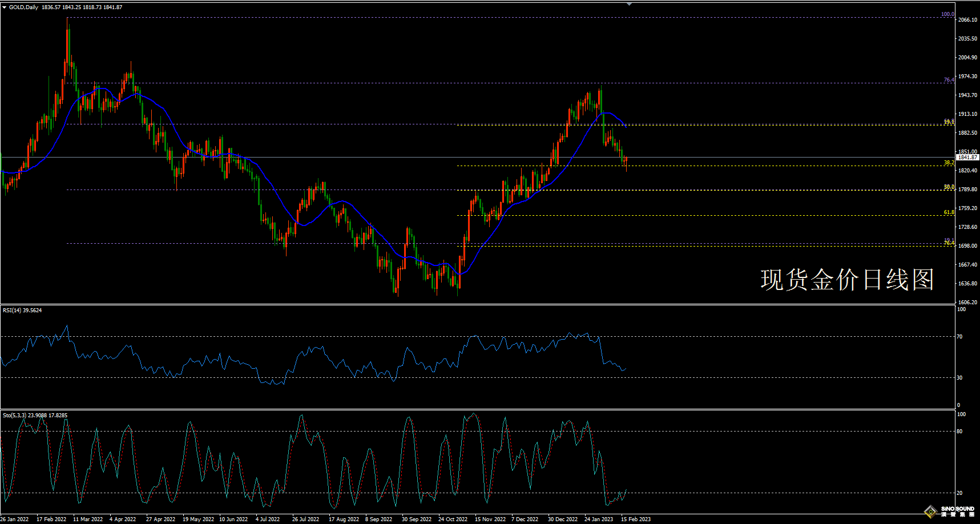Select the Fibonacci 61.8 level label

click(x=949, y=212)
